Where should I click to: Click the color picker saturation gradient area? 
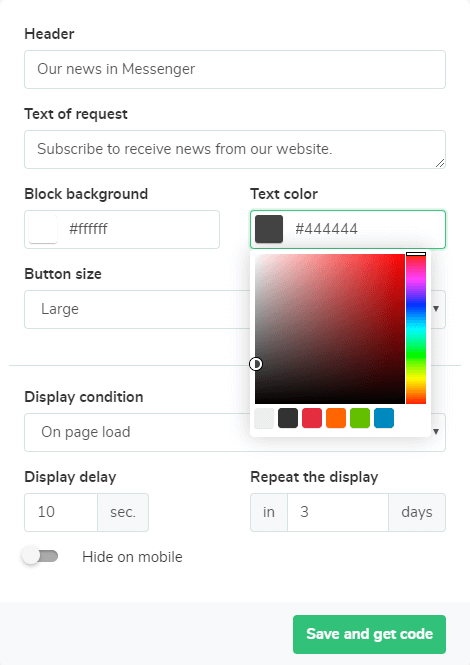330,329
